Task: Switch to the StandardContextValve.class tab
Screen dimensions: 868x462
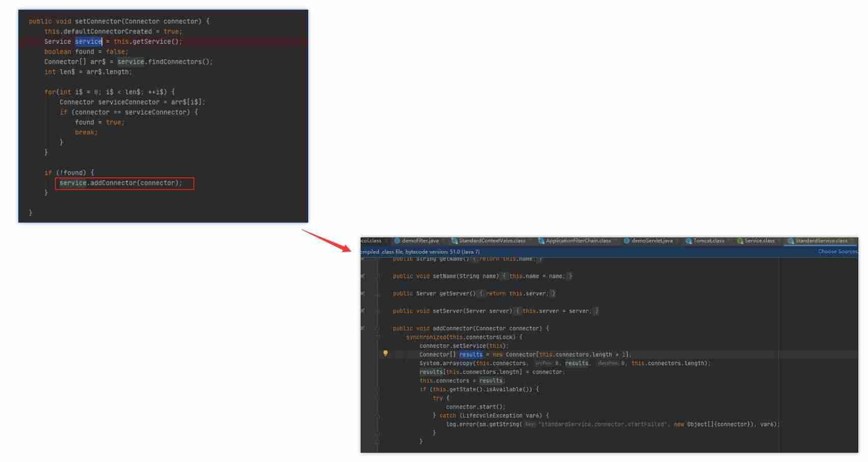Action: pos(489,241)
